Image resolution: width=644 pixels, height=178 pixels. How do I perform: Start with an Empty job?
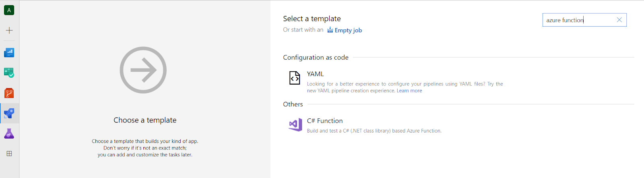348,30
